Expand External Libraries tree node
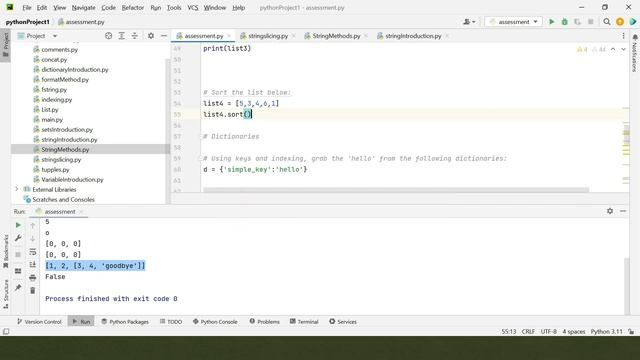 [x=17, y=189]
